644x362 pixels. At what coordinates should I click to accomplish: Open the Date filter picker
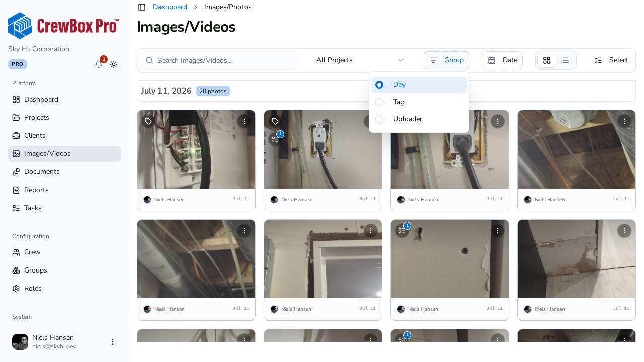(502, 60)
